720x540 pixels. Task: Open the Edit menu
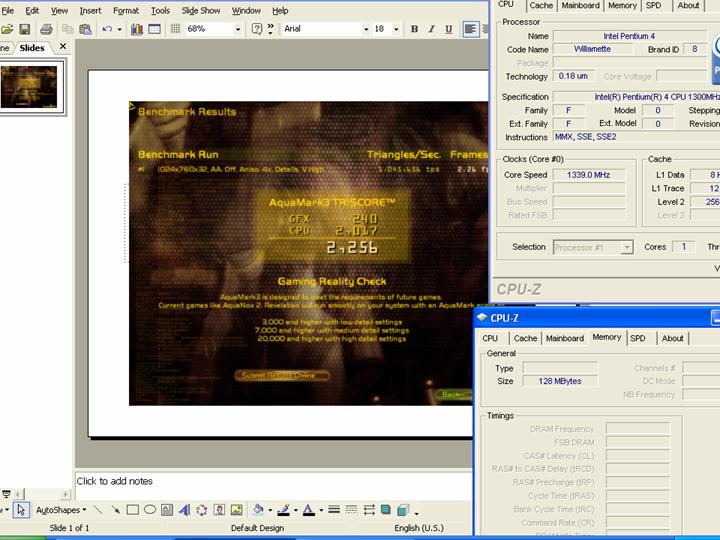click(32, 10)
